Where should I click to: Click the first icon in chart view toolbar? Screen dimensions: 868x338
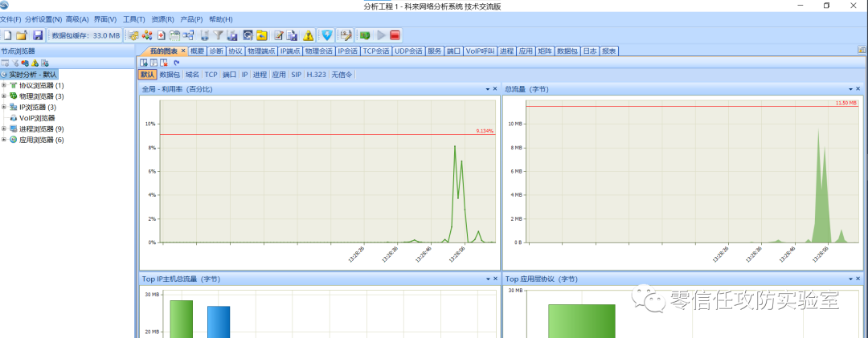pyautogui.click(x=144, y=63)
